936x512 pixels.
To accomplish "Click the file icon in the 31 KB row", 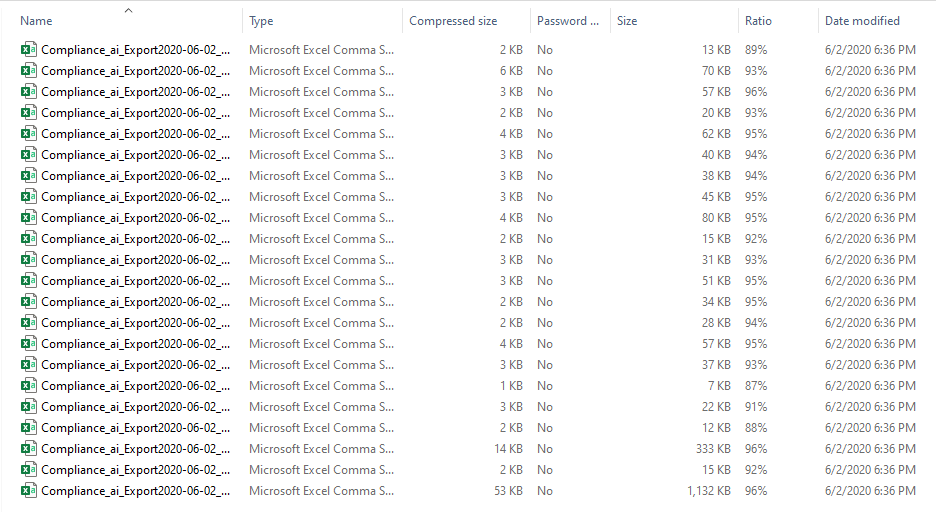I will (28, 260).
